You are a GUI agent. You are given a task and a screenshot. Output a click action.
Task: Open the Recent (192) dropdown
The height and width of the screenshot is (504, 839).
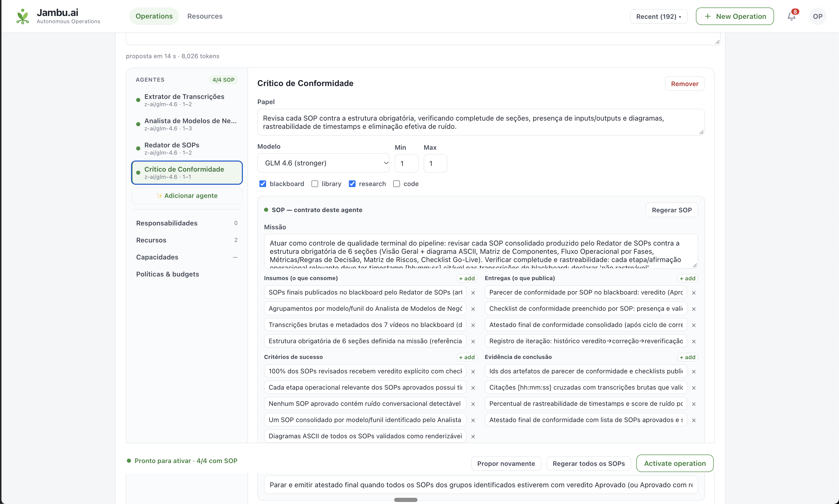(x=659, y=16)
